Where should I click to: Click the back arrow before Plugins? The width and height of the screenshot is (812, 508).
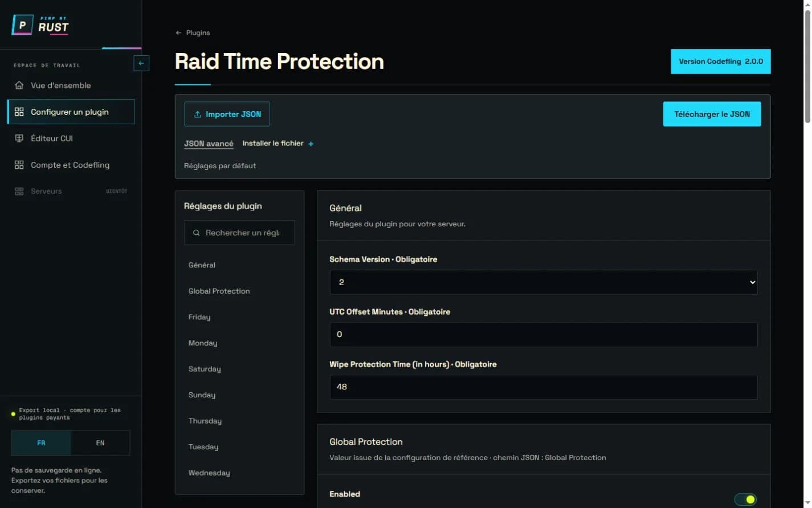pos(178,33)
